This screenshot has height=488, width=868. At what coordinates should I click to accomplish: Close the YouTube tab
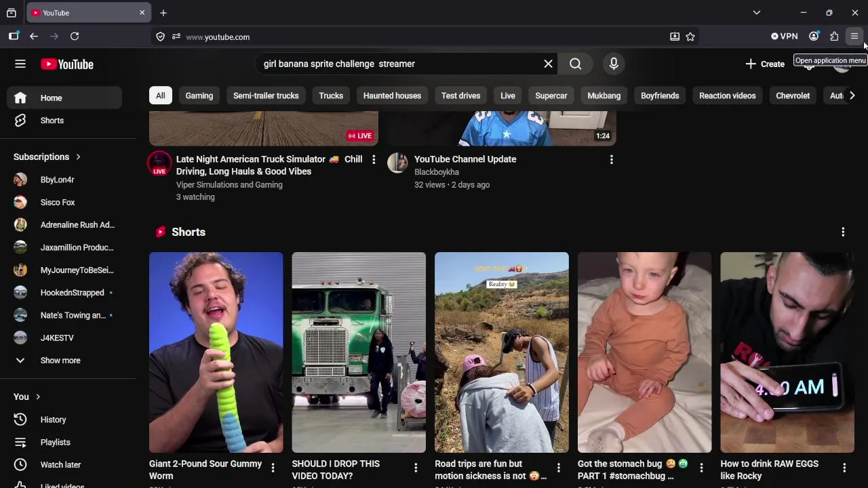tap(142, 13)
